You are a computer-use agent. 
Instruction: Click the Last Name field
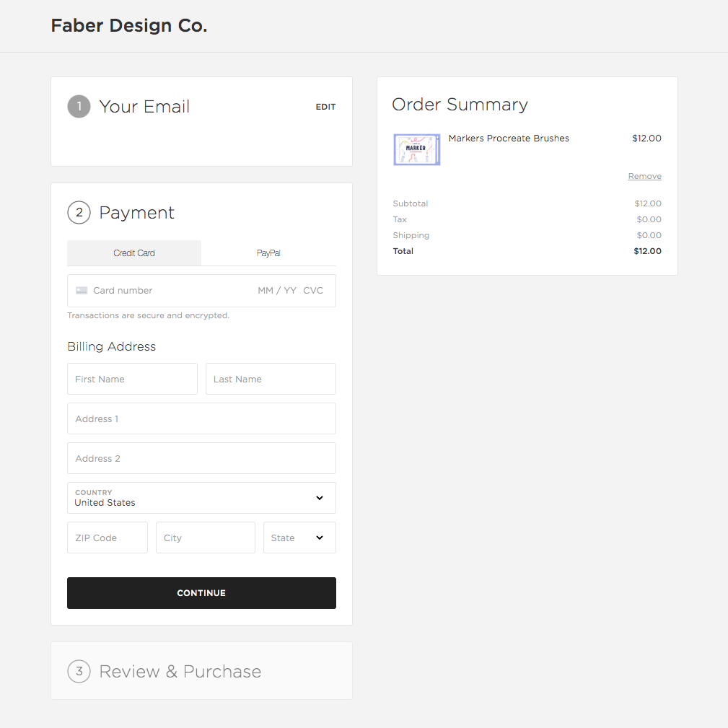click(271, 379)
